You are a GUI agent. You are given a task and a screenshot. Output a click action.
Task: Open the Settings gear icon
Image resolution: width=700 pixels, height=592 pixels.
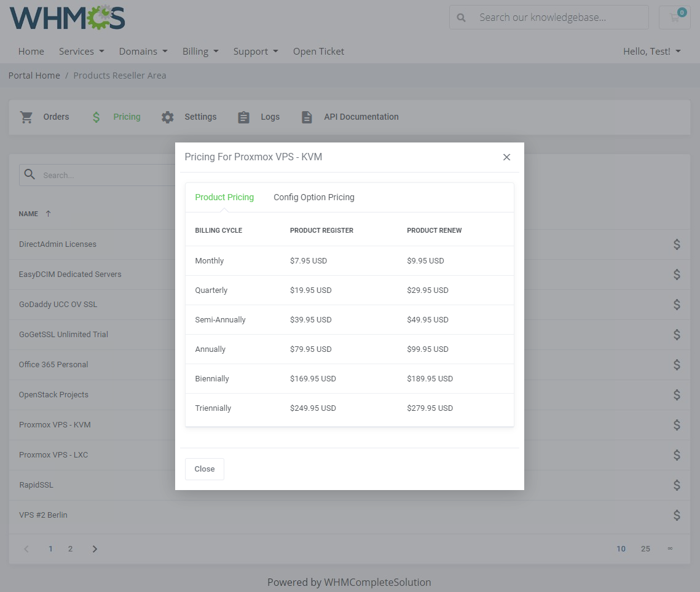(x=167, y=117)
